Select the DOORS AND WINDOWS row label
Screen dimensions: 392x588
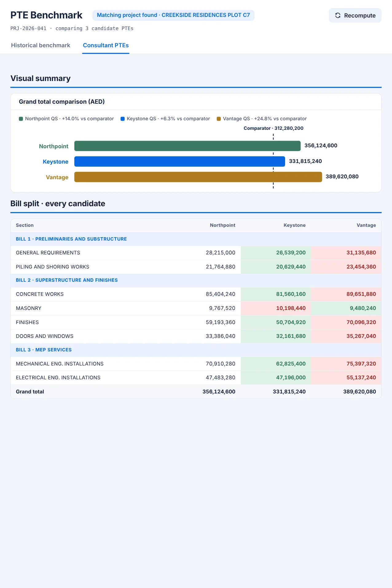point(45,336)
